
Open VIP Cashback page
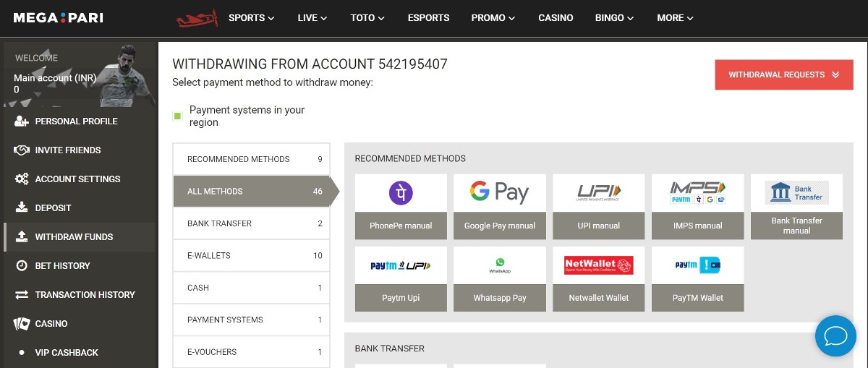click(67, 353)
